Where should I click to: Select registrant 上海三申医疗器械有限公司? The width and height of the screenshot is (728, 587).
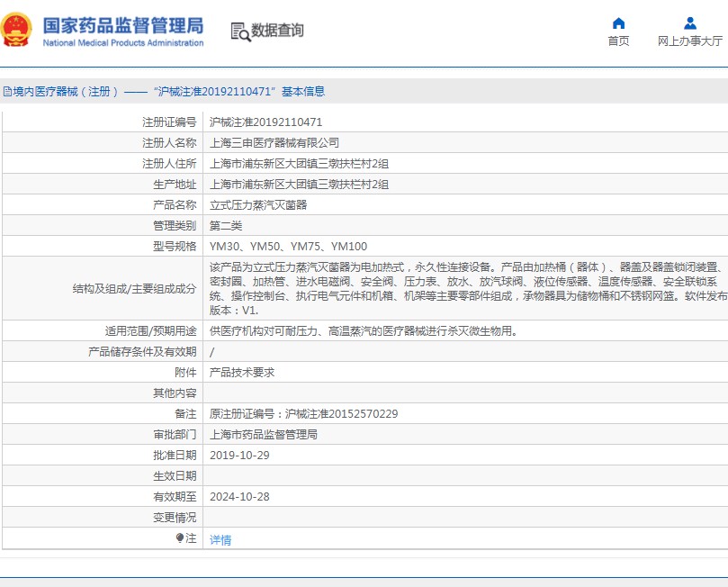[274, 142]
